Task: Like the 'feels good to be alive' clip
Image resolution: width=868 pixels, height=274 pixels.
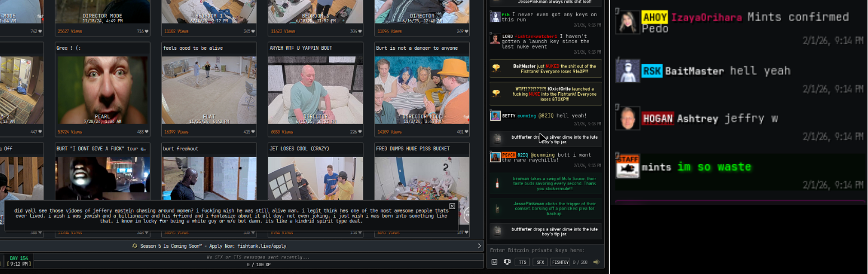Action: (x=253, y=132)
